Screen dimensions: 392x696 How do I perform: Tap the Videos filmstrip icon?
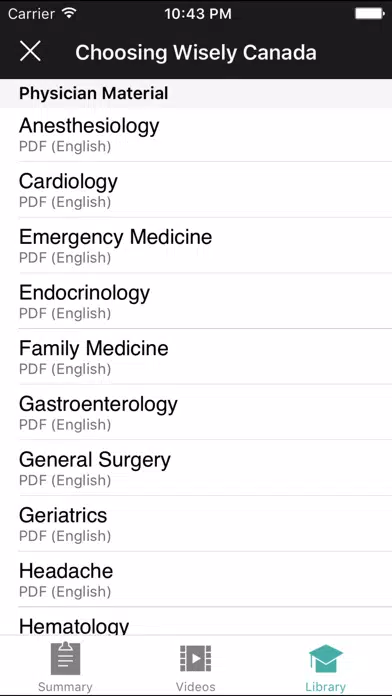[x=195, y=658]
